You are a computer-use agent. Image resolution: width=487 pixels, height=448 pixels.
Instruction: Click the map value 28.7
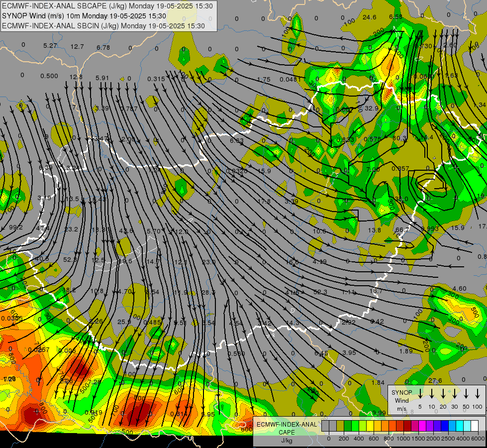(x=208, y=292)
